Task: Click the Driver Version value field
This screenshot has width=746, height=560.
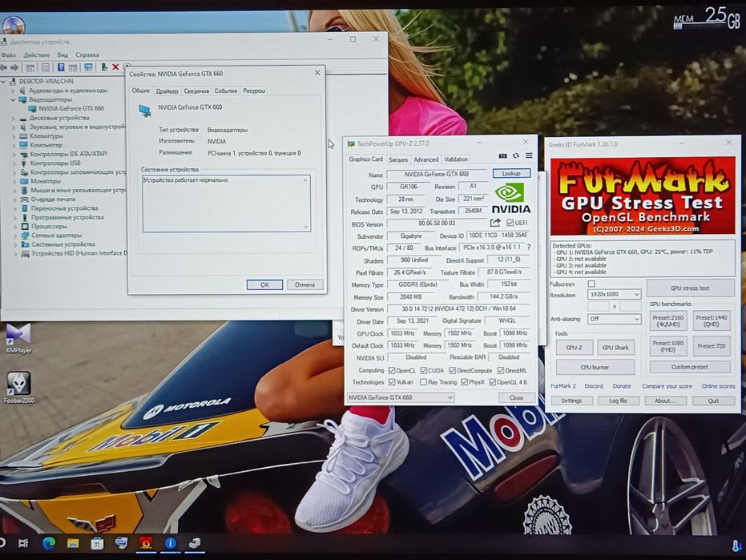Action: (x=458, y=308)
